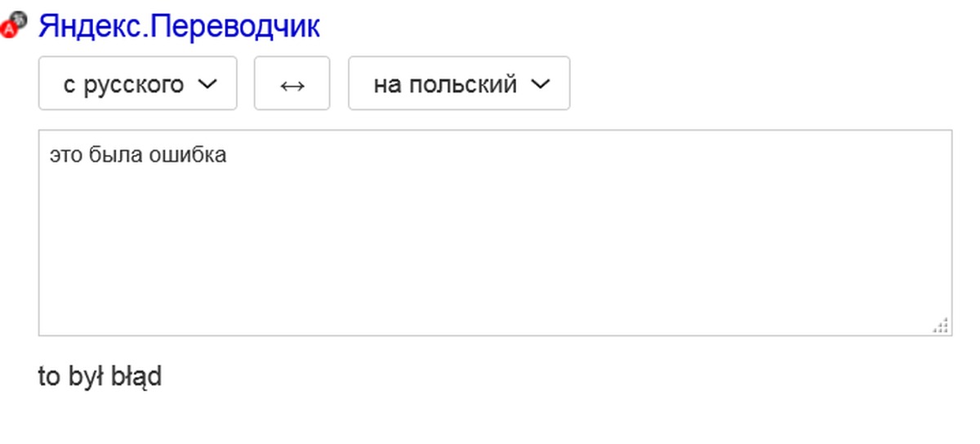The image size is (980, 444).
Task: Swap languages with the ↔ button
Action: 292,83
